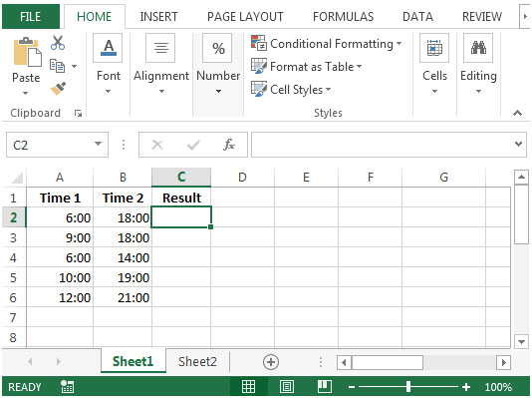Screen dimensions: 532x398
Task: Add a new sheet with plus icon
Action: (x=271, y=362)
